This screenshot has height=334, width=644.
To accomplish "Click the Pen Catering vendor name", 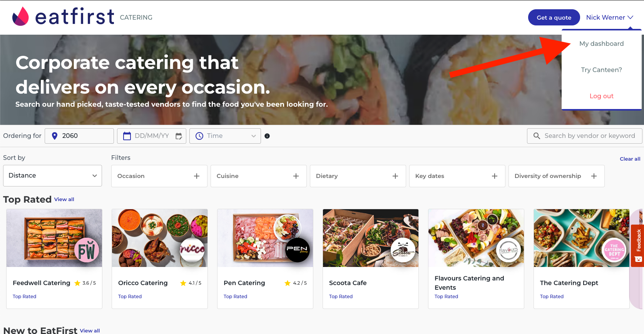I will pos(244,283).
